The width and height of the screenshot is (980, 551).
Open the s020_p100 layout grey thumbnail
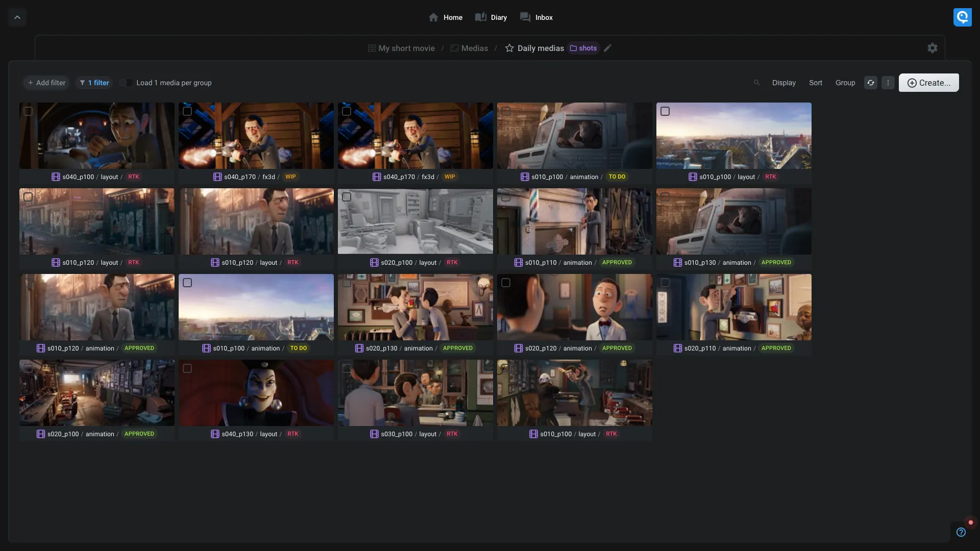(415, 221)
